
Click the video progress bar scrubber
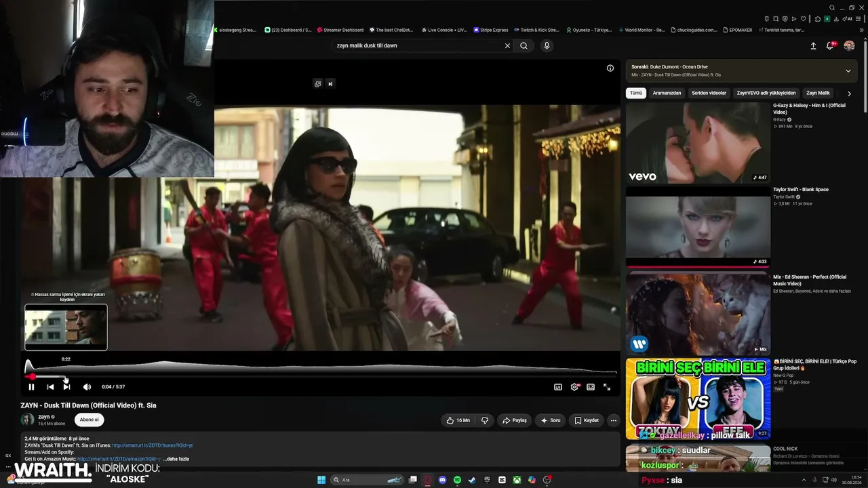pyautogui.click(x=32, y=376)
